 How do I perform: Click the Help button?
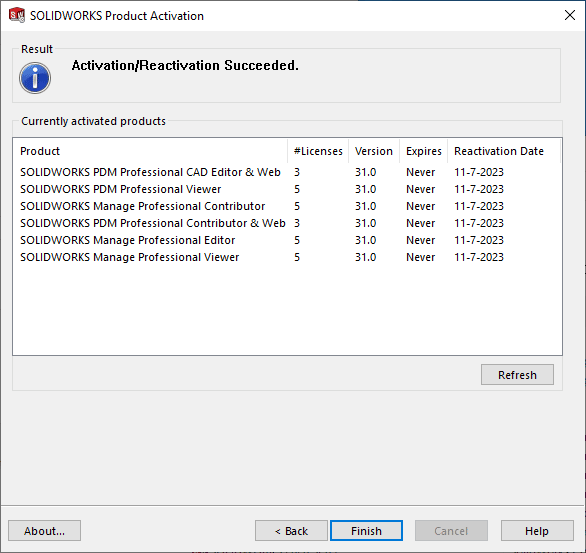[x=537, y=531]
